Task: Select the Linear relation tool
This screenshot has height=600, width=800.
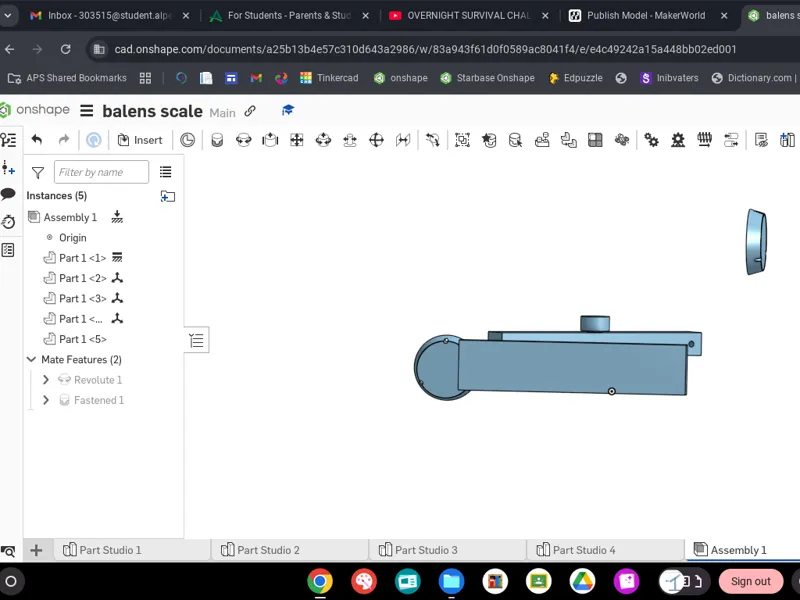Action: [731, 140]
